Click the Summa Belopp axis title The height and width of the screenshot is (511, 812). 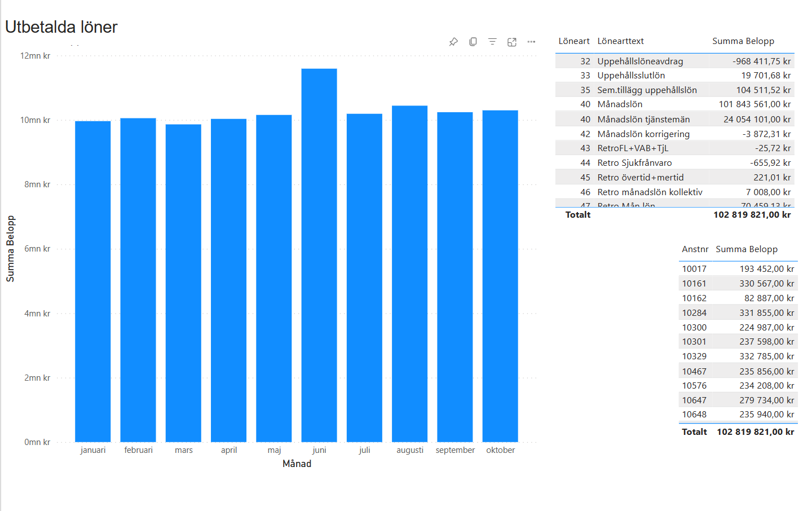click(x=10, y=249)
